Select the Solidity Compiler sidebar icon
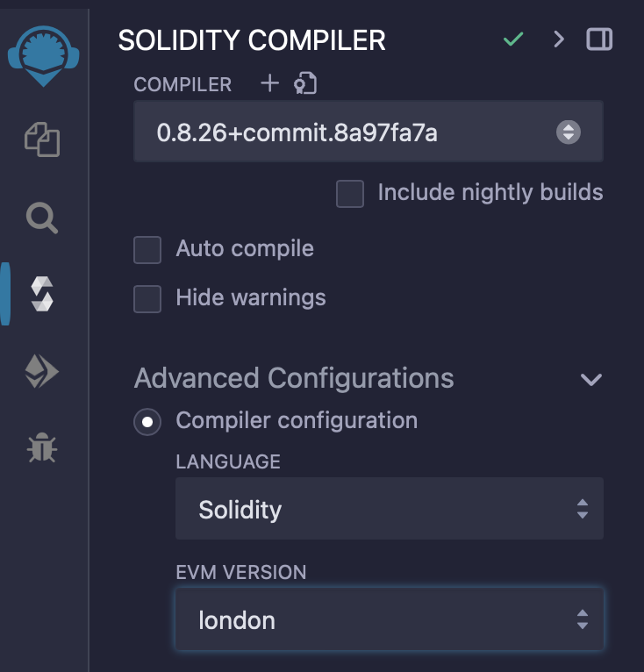Screen dimensions: 644x672 (42, 294)
